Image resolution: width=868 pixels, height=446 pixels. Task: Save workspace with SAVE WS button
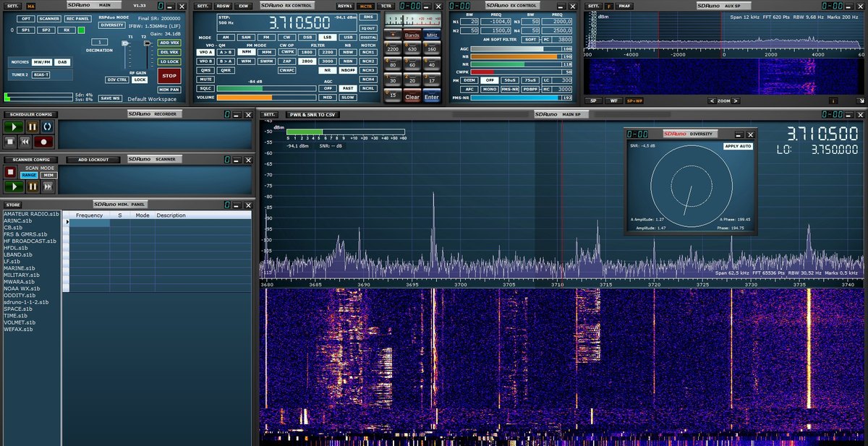[x=110, y=98]
